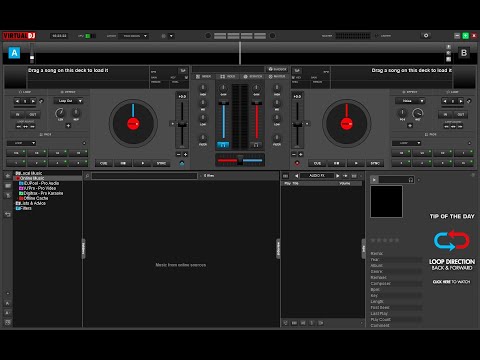480x360 pixels.
Task: Open the settings gear in the top bar
Action: 426,35
